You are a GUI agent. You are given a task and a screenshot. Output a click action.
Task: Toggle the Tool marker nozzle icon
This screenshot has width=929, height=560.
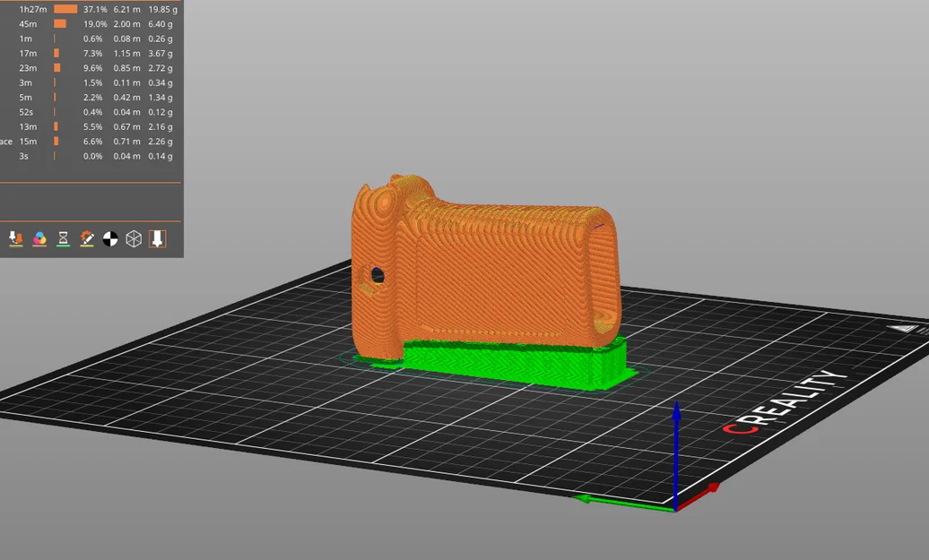point(157,238)
